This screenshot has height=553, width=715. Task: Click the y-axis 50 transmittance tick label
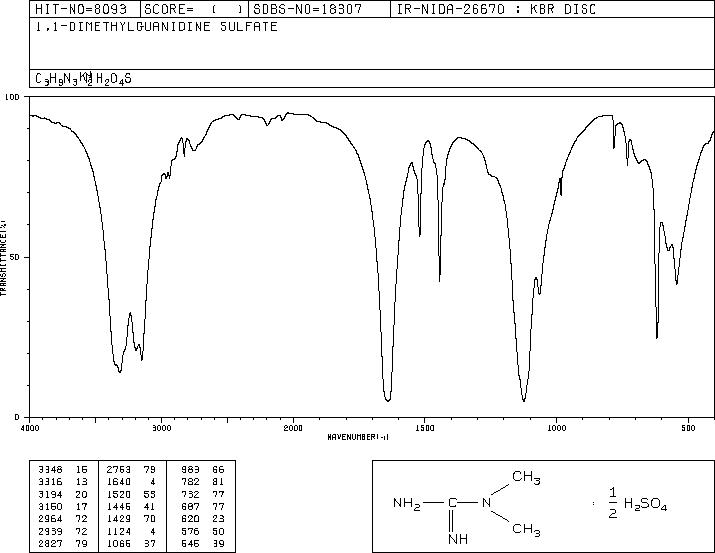click(x=16, y=257)
